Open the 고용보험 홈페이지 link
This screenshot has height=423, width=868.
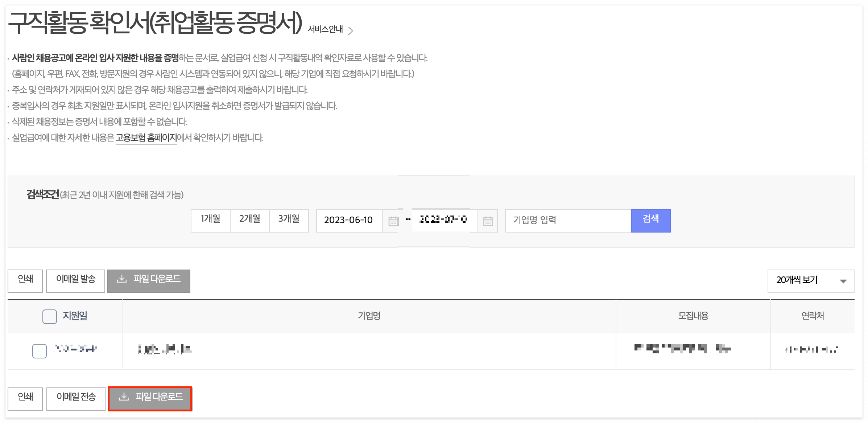click(146, 138)
